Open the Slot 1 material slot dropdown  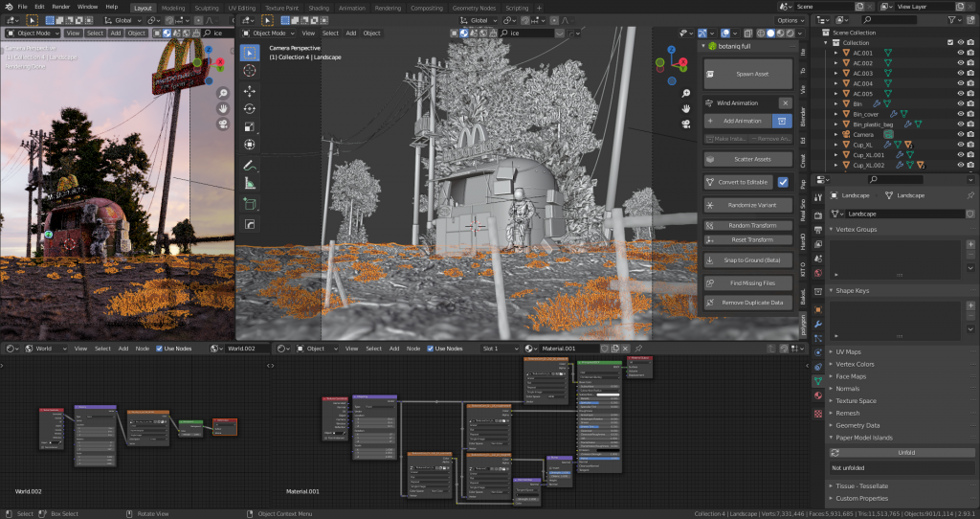(500, 349)
